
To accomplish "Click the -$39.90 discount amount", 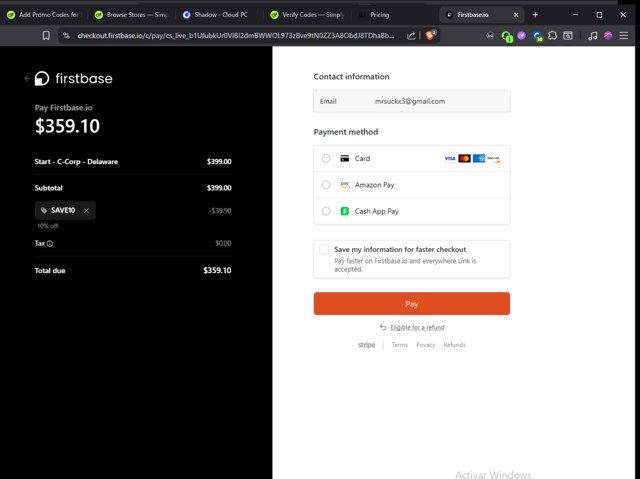I will pyautogui.click(x=220, y=211).
